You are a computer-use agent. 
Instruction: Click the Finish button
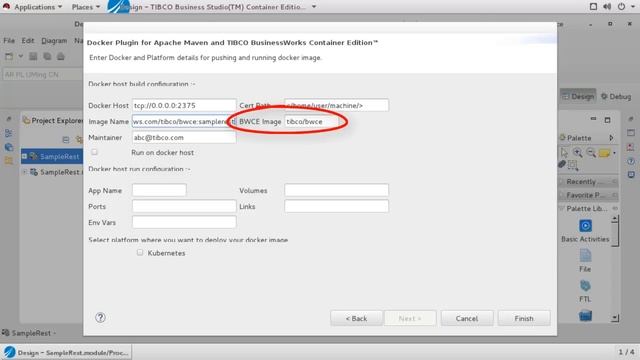[524, 318]
